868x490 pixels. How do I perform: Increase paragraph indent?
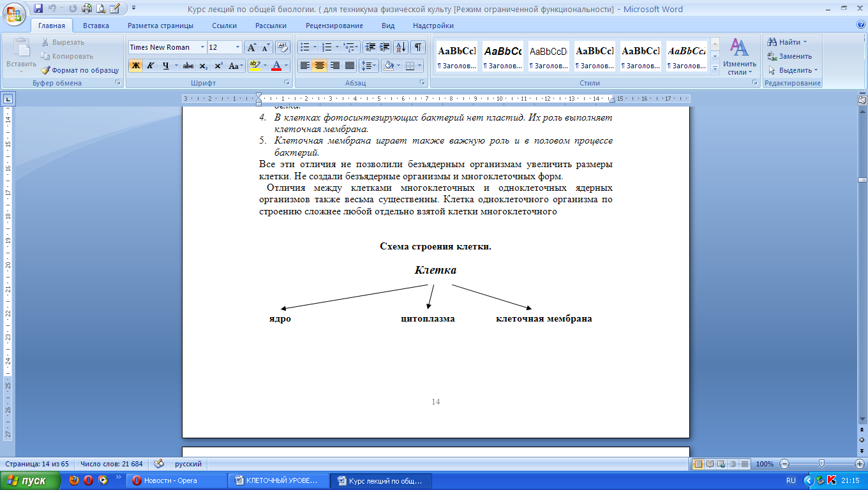pyautogui.click(x=385, y=47)
